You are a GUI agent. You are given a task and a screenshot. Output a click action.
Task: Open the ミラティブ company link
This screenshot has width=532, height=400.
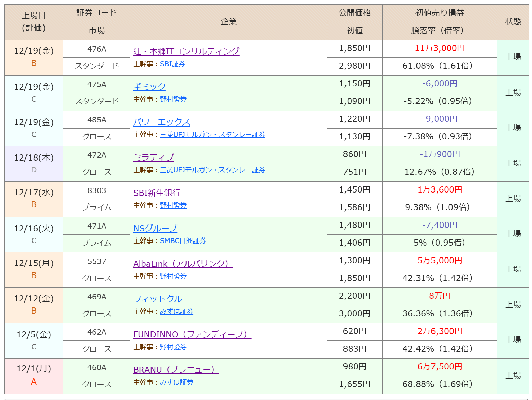(x=154, y=157)
